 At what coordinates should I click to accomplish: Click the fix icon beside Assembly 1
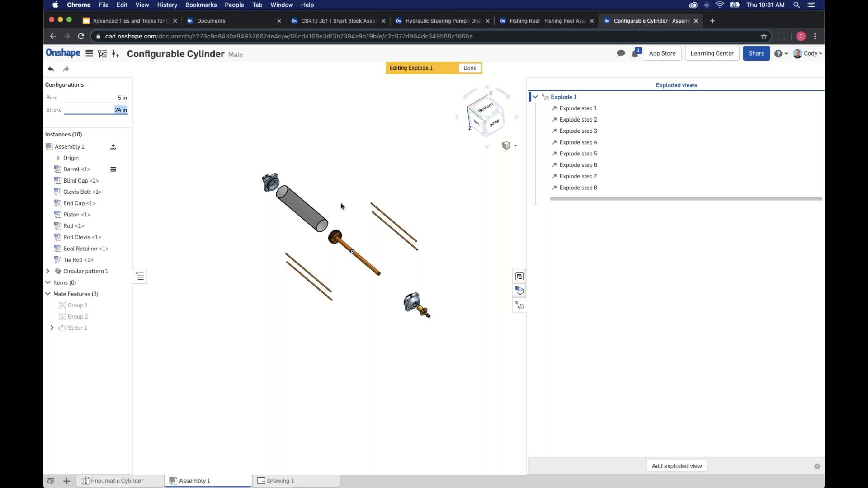[x=113, y=147]
